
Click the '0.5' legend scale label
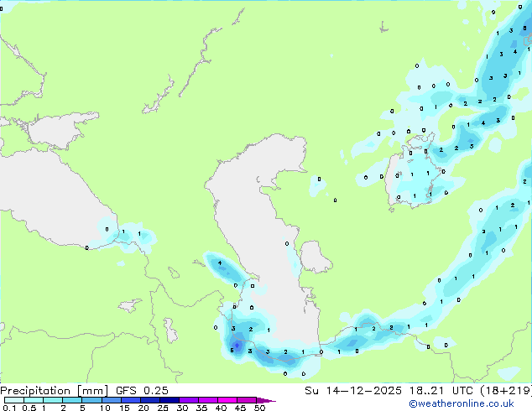tap(29, 408)
